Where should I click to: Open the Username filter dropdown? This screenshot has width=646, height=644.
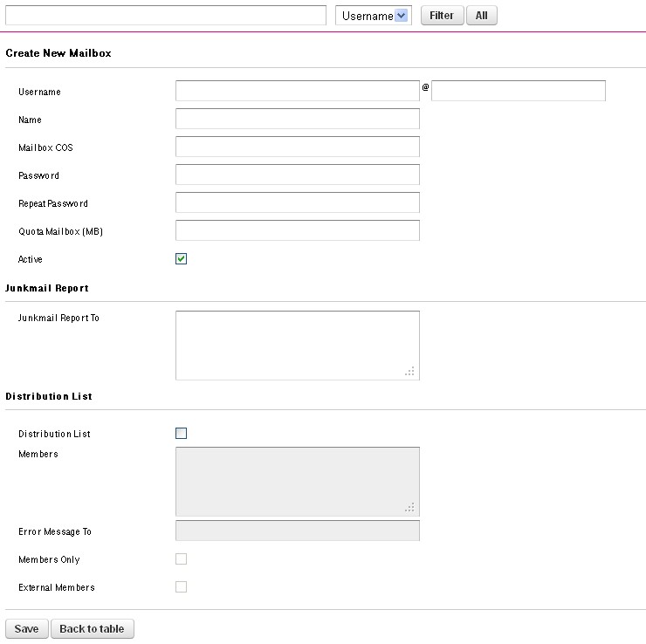pos(374,16)
